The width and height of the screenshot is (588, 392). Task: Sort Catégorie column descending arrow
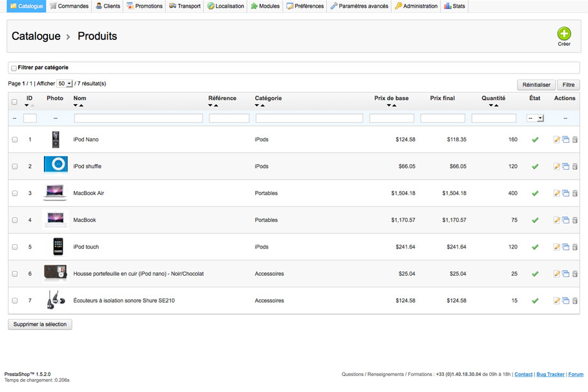click(257, 105)
